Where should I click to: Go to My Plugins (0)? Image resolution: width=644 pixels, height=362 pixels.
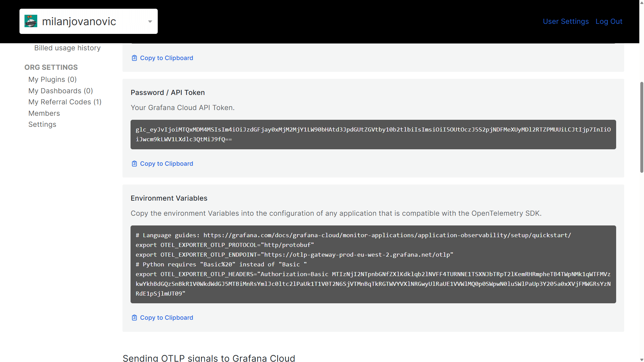tap(52, 80)
